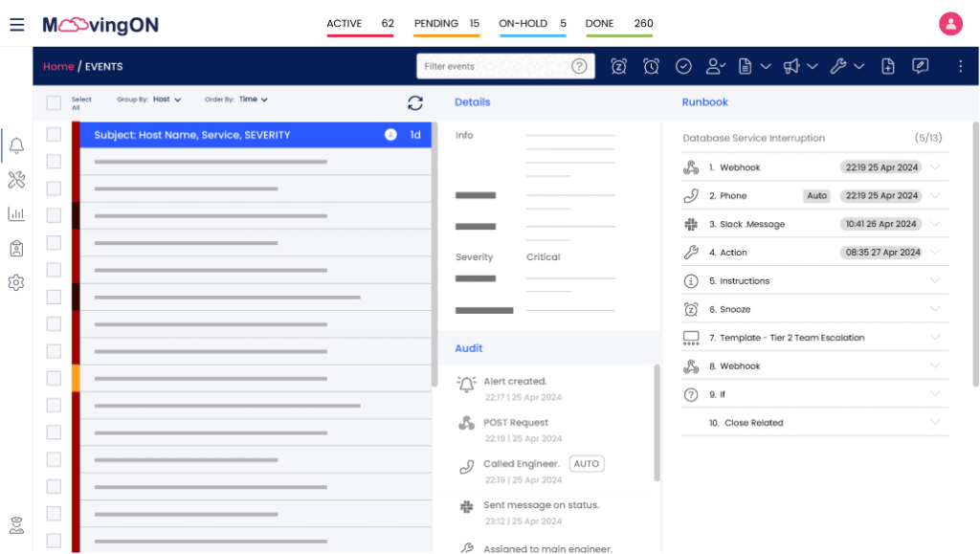
Task: Open the settings gear sidebar icon
Action: coord(17,283)
